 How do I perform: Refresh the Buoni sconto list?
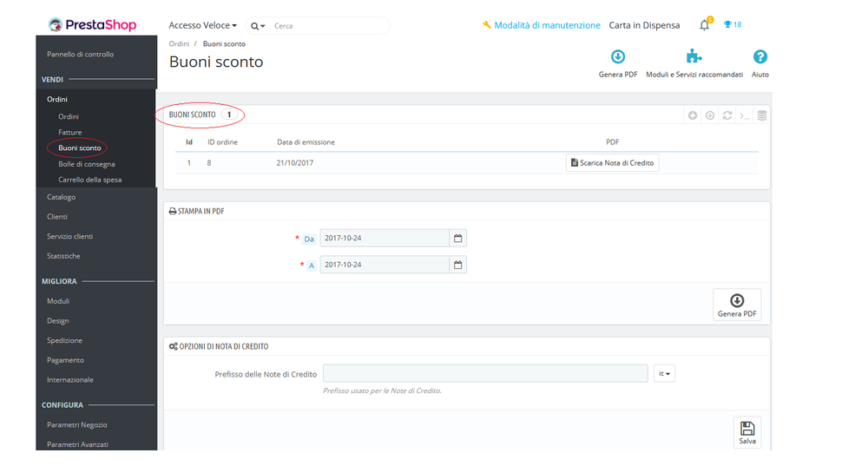(x=727, y=115)
